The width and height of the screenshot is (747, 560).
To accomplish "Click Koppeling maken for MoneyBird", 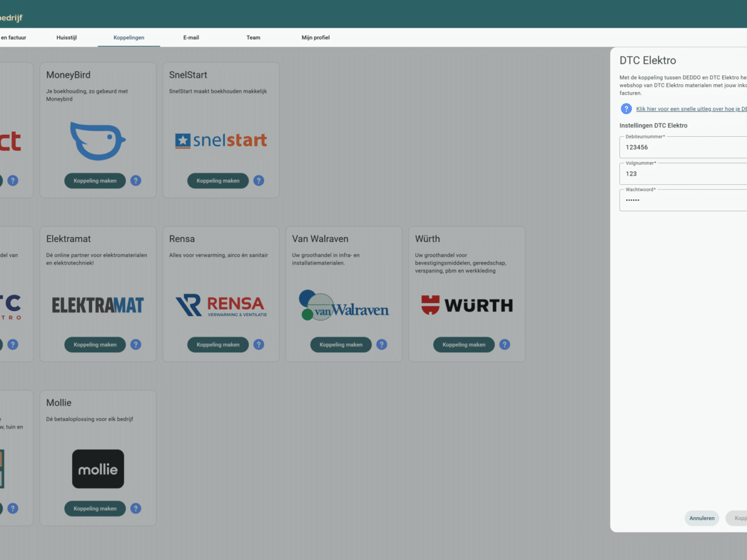I will pos(95,180).
